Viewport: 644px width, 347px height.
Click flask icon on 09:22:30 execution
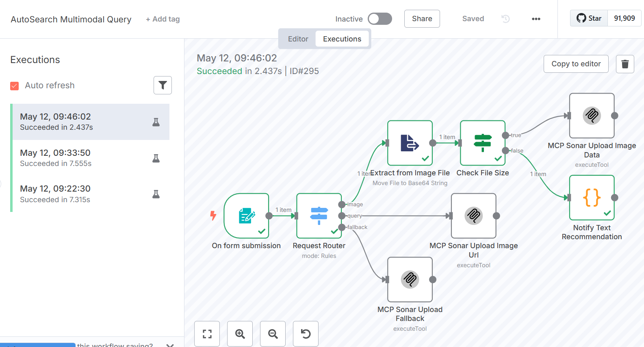click(156, 194)
